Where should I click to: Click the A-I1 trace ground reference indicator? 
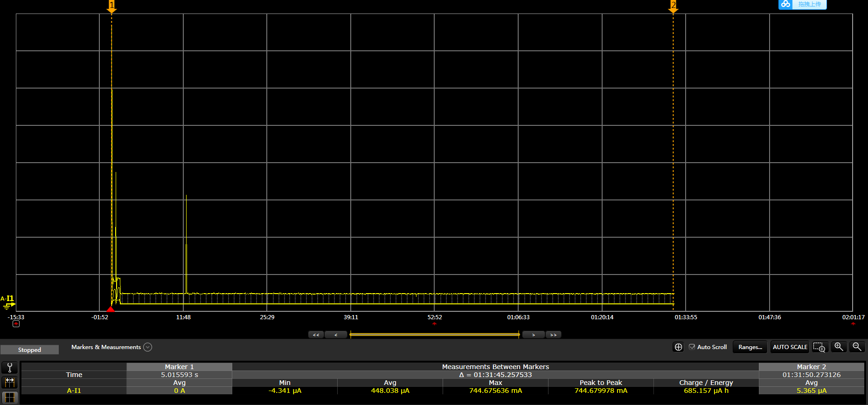tap(8, 302)
